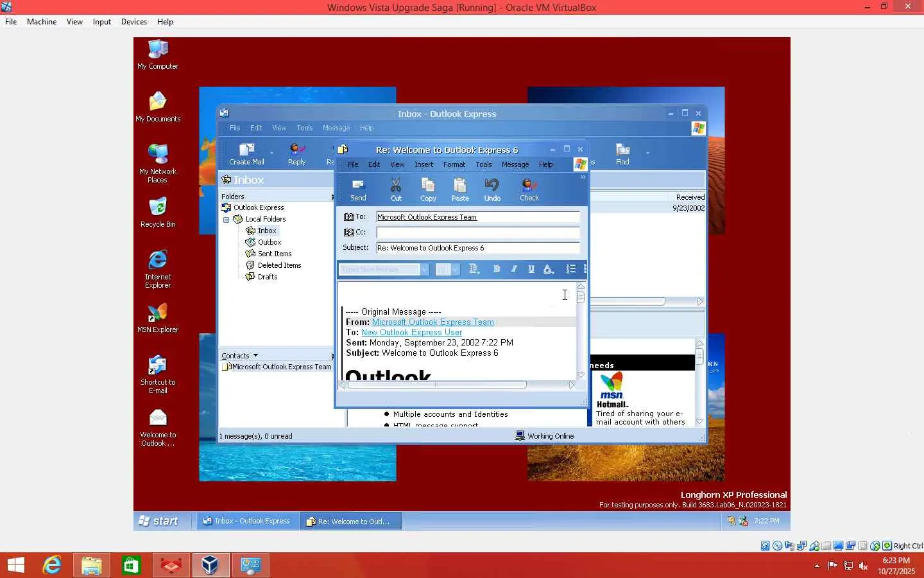Click into the Subject input field
The width and height of the screenshot is (924, 578).
point(477,248)
